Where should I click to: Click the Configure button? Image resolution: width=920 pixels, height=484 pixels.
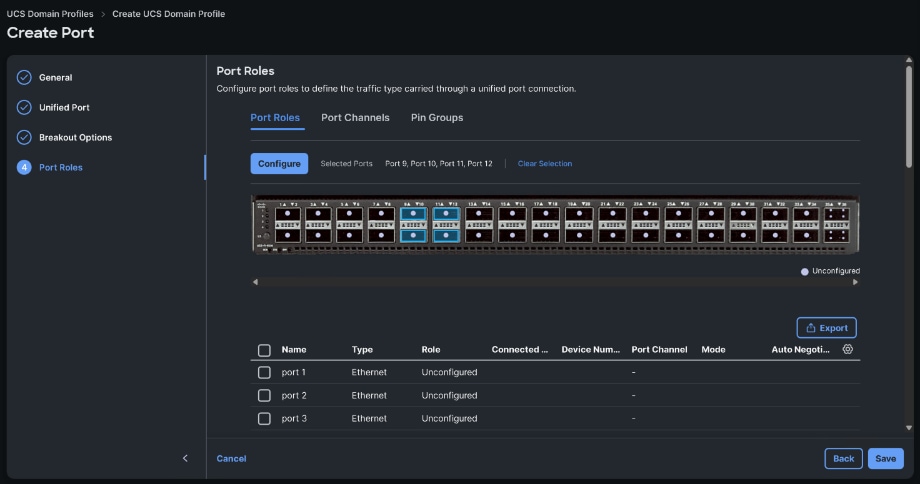tap(279, 164)
